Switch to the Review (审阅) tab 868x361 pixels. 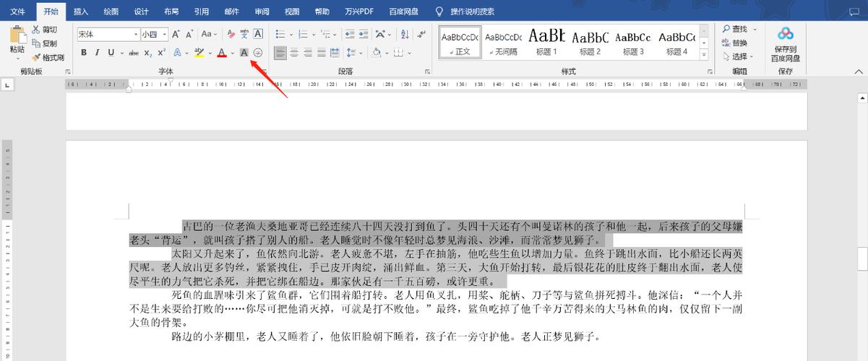[x=262, y=12]
